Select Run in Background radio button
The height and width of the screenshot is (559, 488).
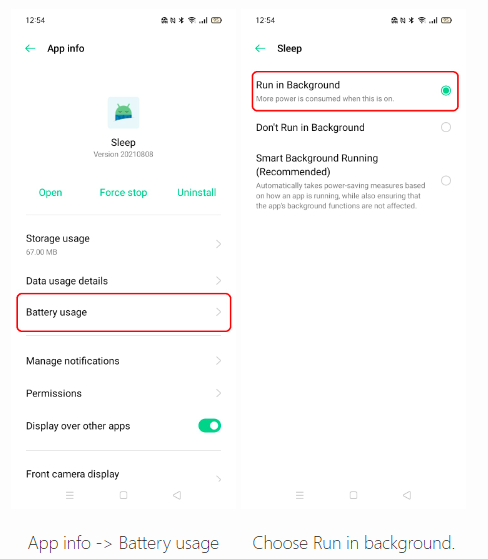tap(446, 91)
